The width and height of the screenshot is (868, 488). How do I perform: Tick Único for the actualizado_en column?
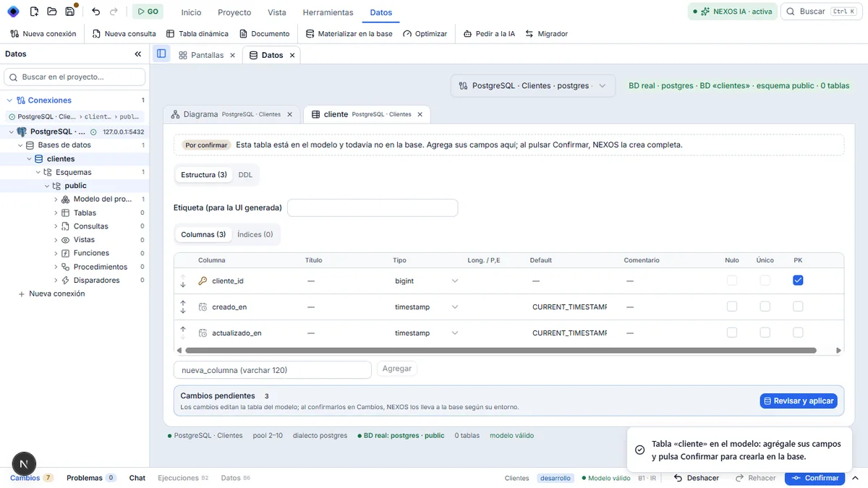point(765,333)
